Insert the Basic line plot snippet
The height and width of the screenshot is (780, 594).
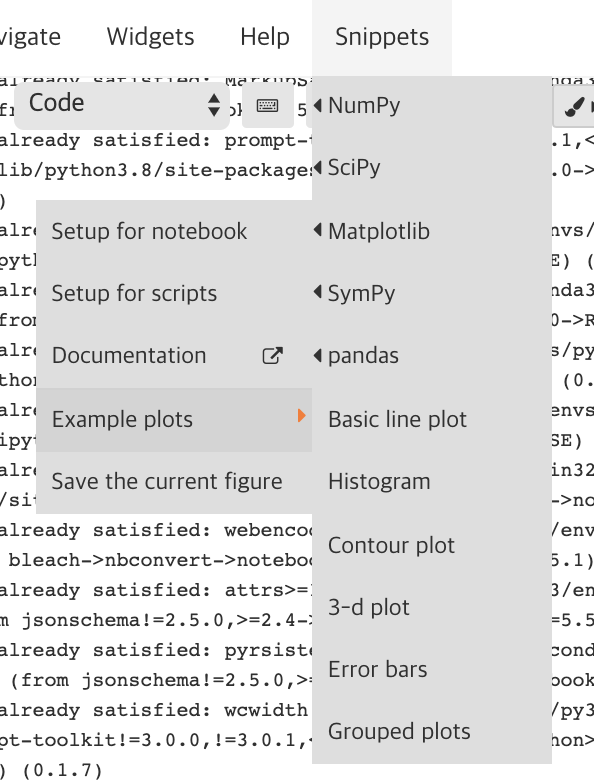coord(432,419)
